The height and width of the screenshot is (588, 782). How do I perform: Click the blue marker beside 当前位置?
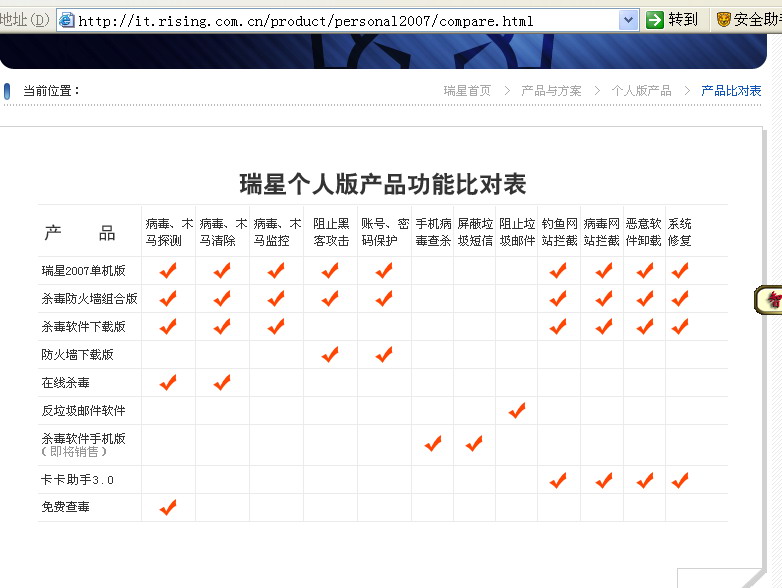point(7,91)
